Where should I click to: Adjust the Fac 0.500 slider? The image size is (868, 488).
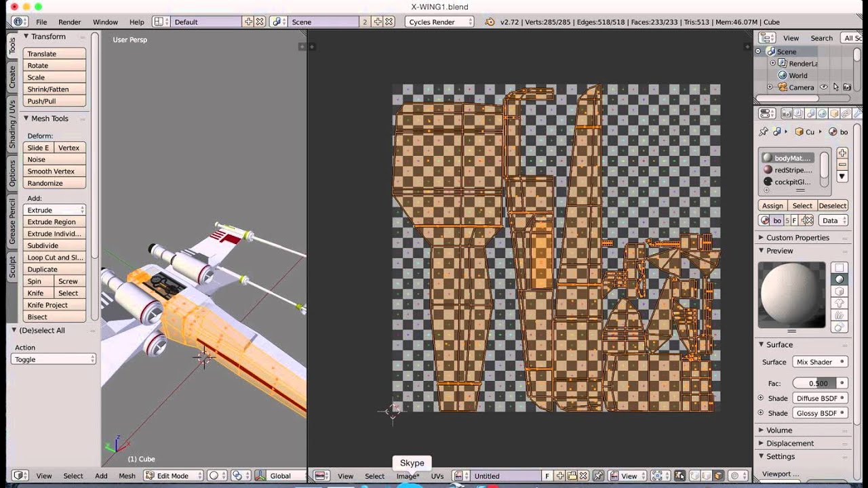click(x=820, y=383)
